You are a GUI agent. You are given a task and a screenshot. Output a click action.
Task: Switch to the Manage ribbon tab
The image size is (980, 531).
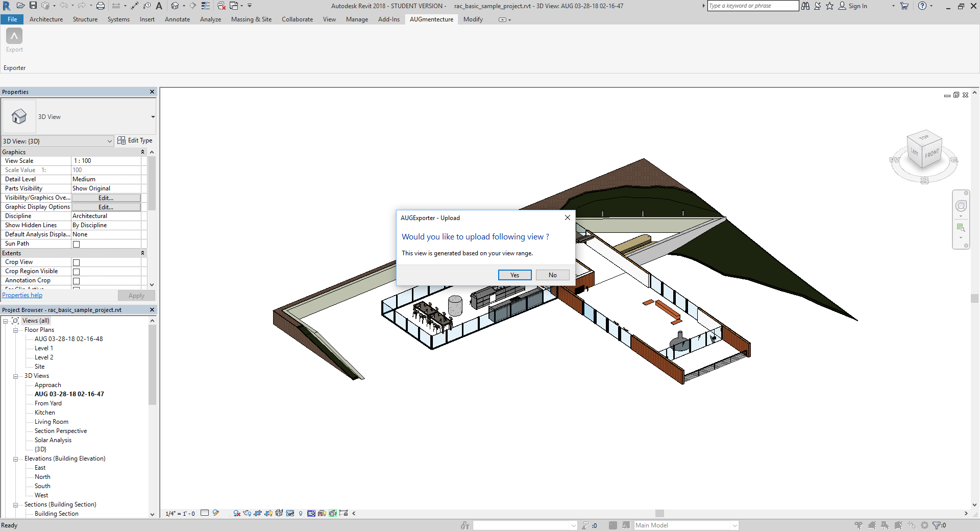click(x=357, y=19)
